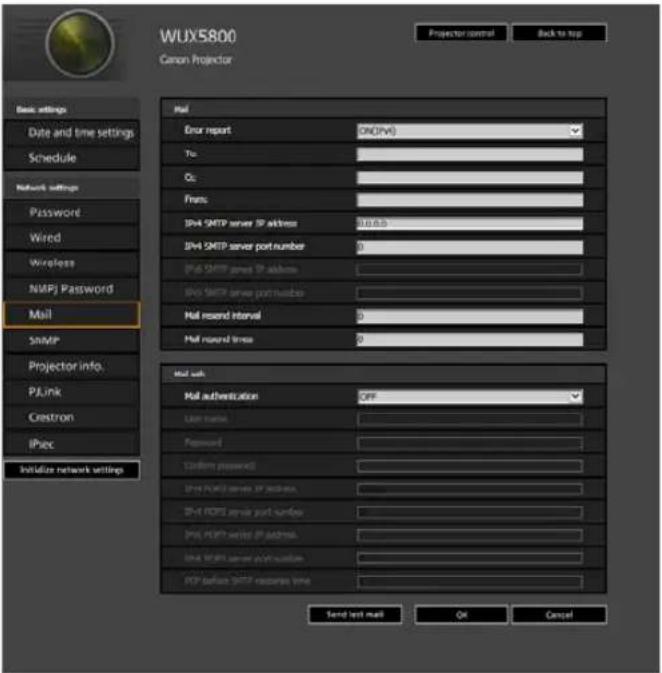Click the green projector lens logo

pyautogui.click(x=80, y=44)
